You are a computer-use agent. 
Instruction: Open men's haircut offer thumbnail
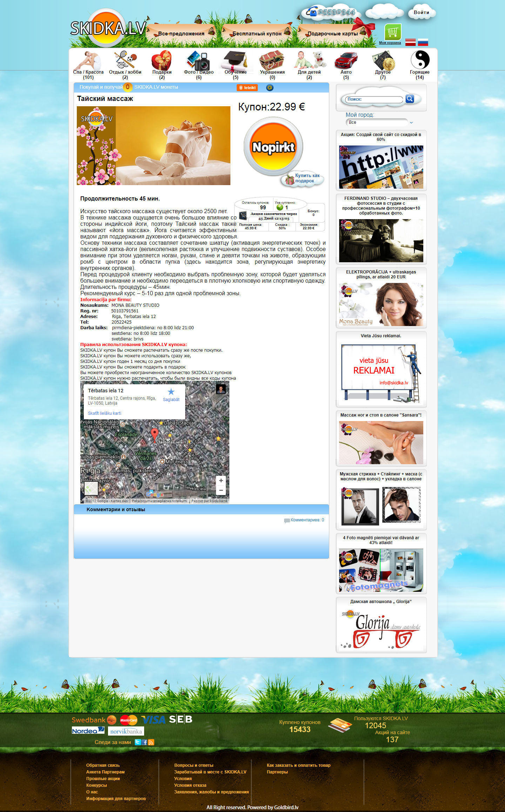coord(381,506)
